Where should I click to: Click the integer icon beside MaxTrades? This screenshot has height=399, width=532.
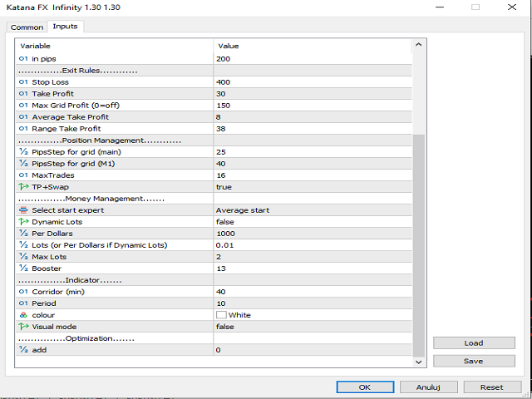pyautogui.click(x=23, y=175)
